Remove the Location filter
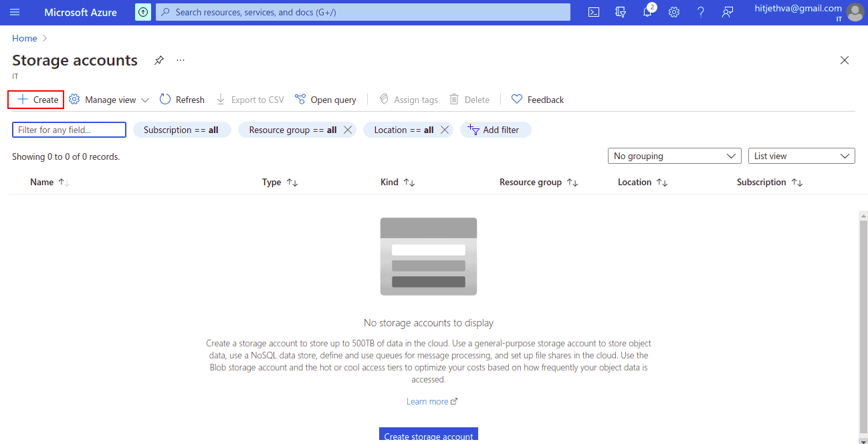This screenshot has width=868, height=444. (x=445, y=130)
